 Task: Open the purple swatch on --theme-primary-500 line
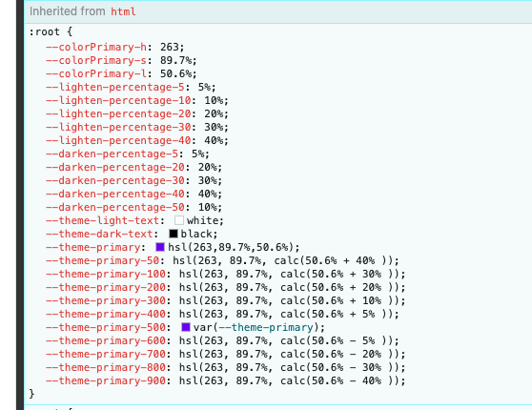(186, 327)
